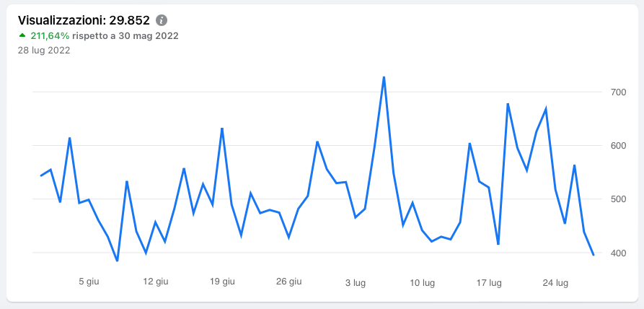Image resolution: width=644 pixels, height=309 pixels.
Task: Pick the 10 lug date marker
Action: point(423,282)
